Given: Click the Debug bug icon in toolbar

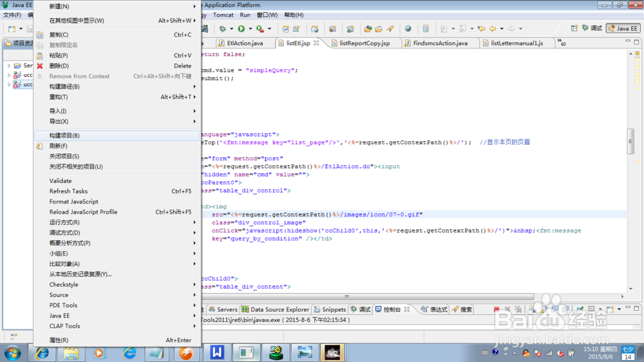Looking at the screenshot, I should coord(223,29).
